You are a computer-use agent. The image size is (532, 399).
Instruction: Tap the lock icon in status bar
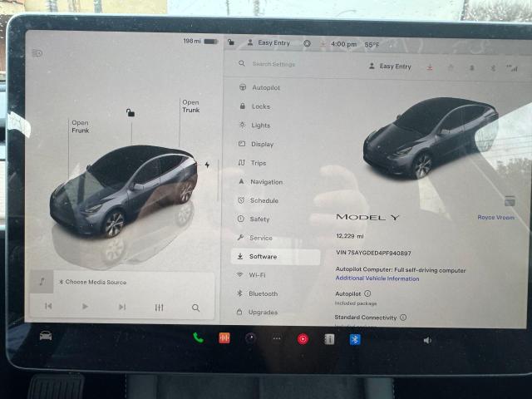231,42
